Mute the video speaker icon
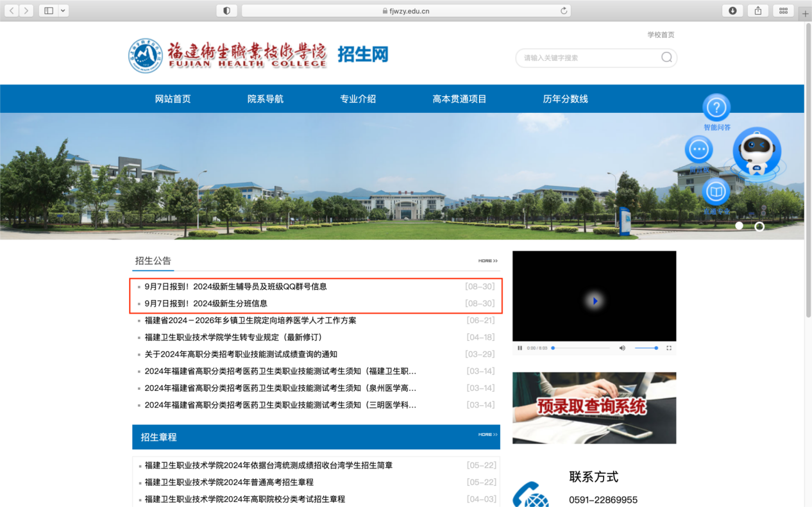Image resolution: width=812 pixels, height=507 pixels. (x=622, y=348)
